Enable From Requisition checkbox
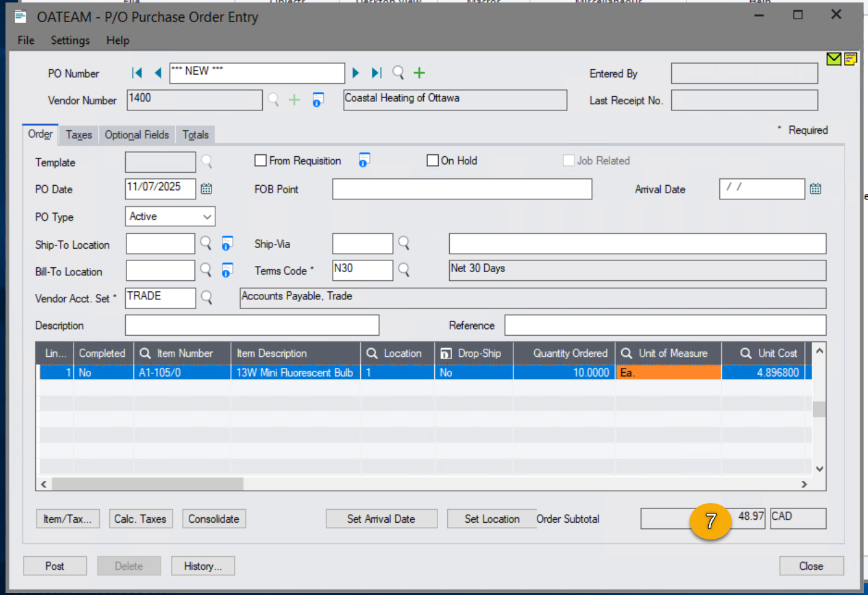 click(x=261, y=160)
